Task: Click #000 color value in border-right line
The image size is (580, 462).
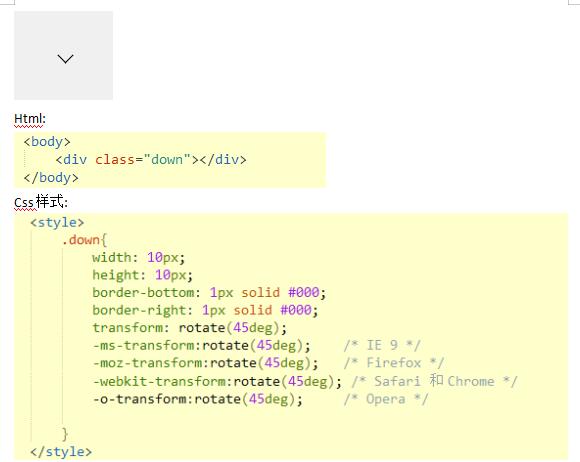Action: click(296, 310)
